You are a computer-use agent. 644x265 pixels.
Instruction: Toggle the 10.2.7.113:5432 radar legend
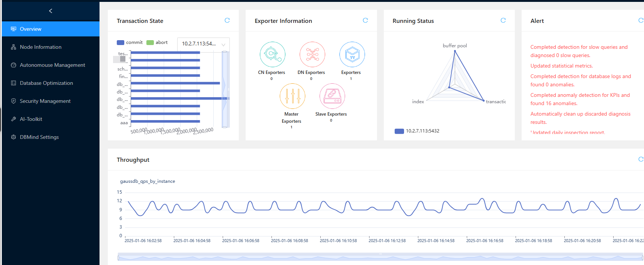click(417, 131)
